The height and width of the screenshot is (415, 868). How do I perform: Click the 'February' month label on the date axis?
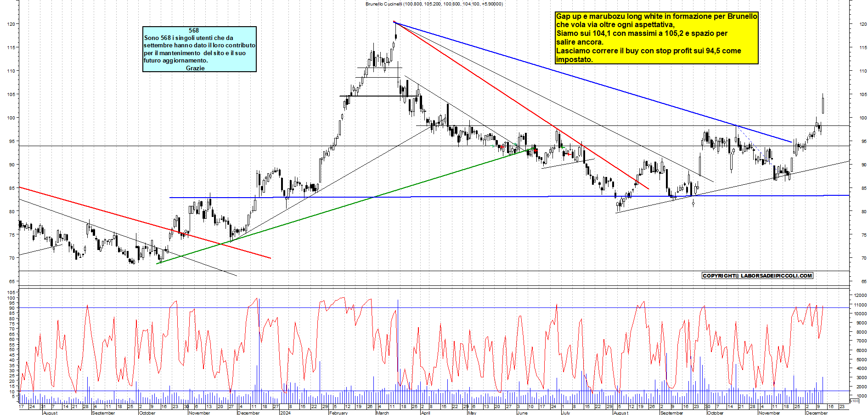click(338, 413)
